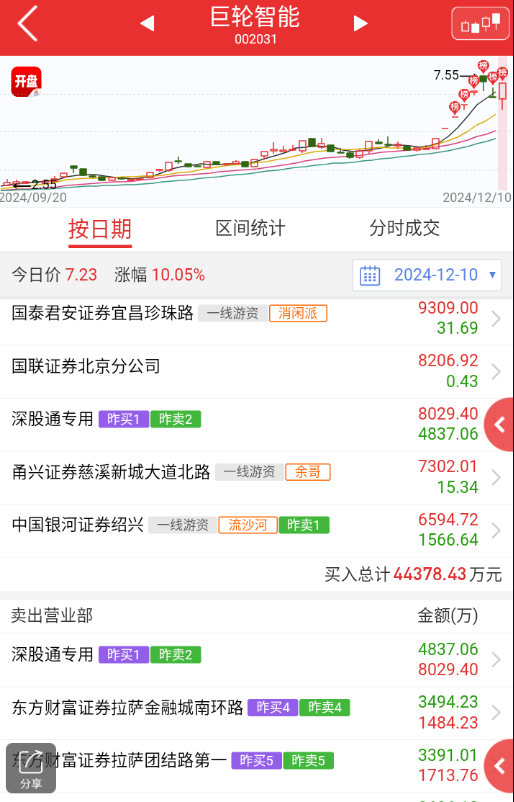
Task: Tap 昨买1 tag in buy-side 深股通专用
Action: 123,419
